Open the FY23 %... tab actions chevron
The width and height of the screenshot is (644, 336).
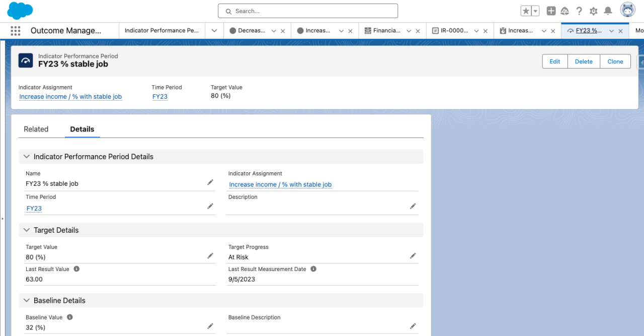(x=611, y=31)
